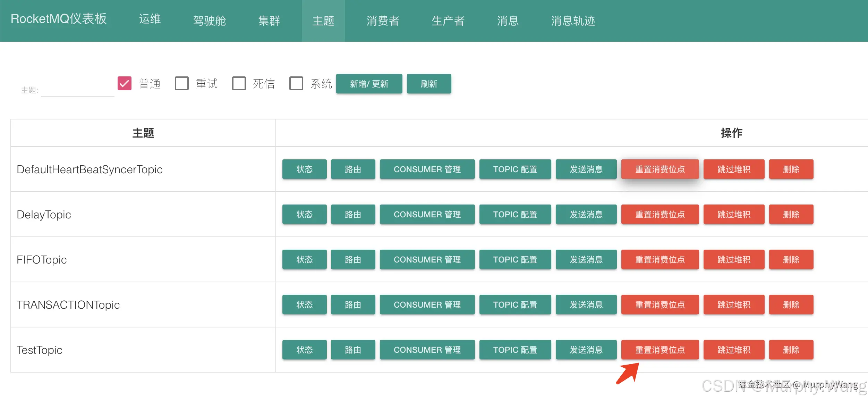Toggle the 普通 checkbox
Screen dimensions: 868x400
[x=124, y=83]
